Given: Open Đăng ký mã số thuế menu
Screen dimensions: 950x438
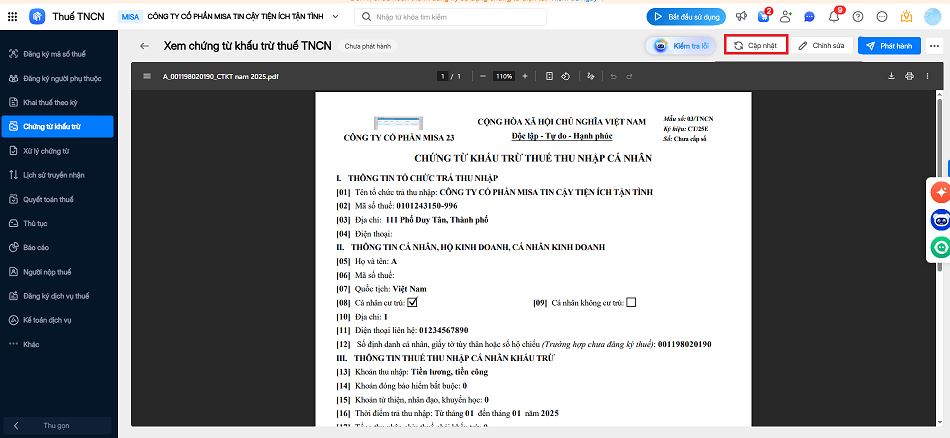Looking at the screenshot, I should (x=57, y=54).
